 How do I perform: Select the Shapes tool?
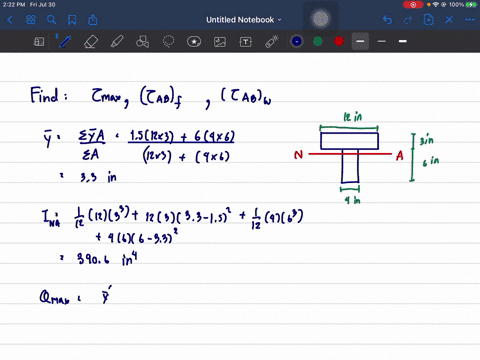point(142,42)
